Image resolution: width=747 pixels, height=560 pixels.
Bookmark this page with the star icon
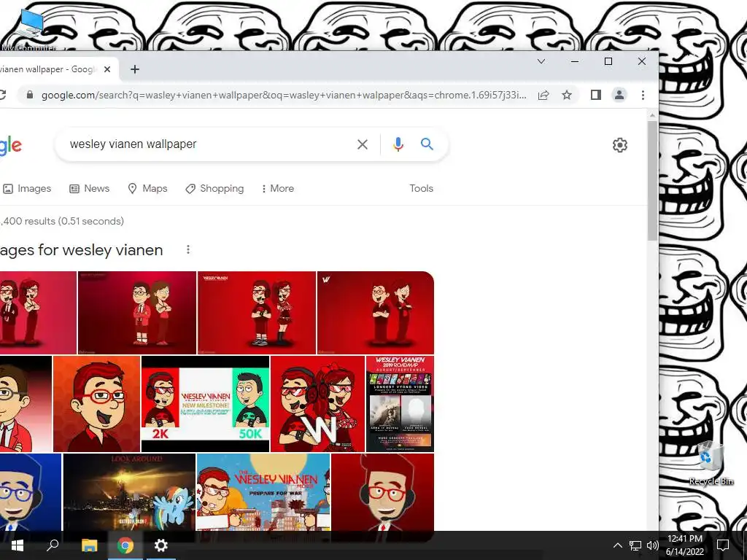[x=566, y=95]
